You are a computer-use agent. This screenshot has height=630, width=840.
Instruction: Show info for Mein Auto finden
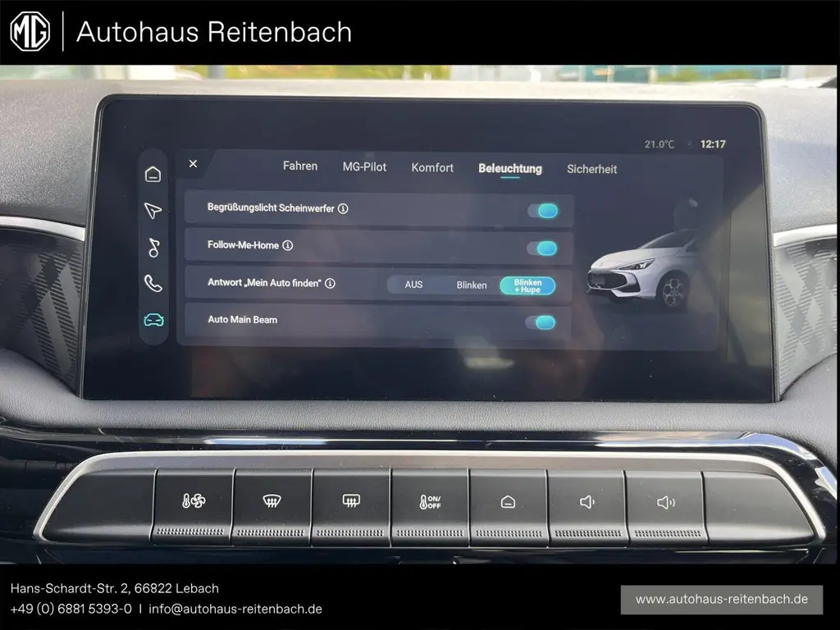pos(330,283)
